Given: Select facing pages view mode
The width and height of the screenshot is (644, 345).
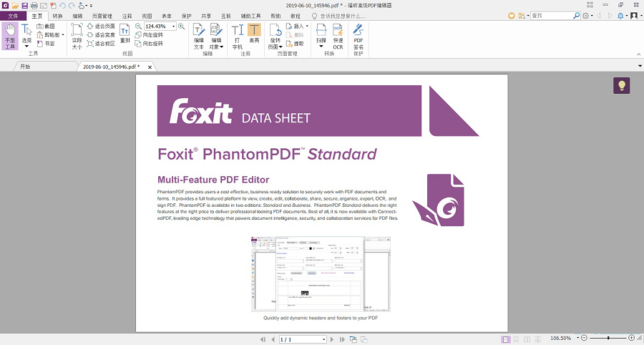Looking at the screenshot, I should (x=527, y=339).
